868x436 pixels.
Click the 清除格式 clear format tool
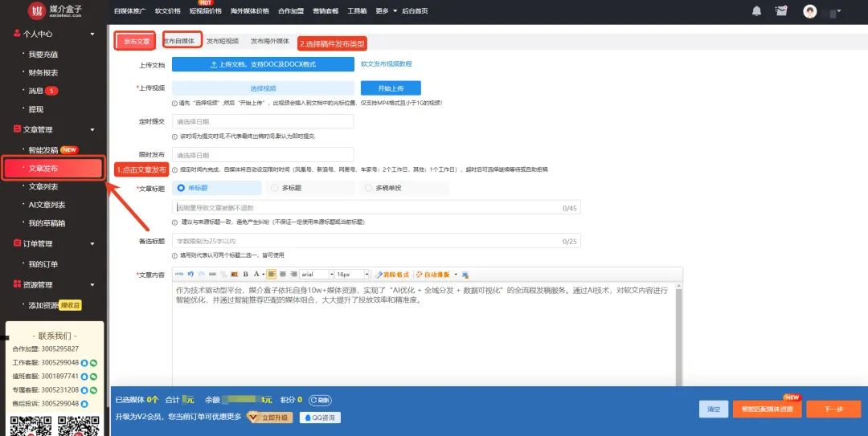tap(394, 274)
